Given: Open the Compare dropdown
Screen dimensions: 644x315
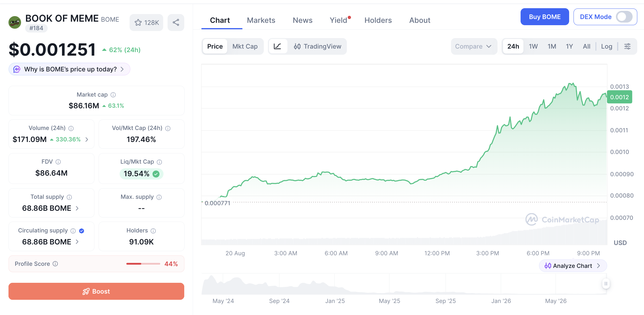Looking at the screenshot, I should point(474,46).
